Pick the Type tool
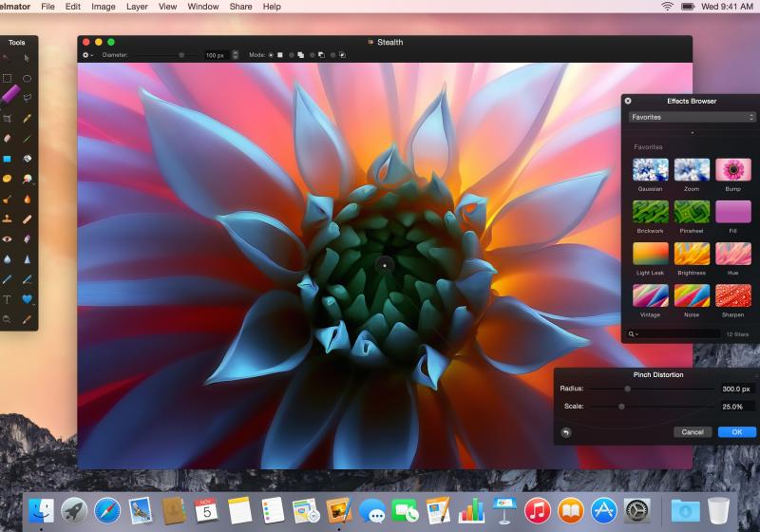The height and width of the screenshot is (532, 760). [8, 299]
